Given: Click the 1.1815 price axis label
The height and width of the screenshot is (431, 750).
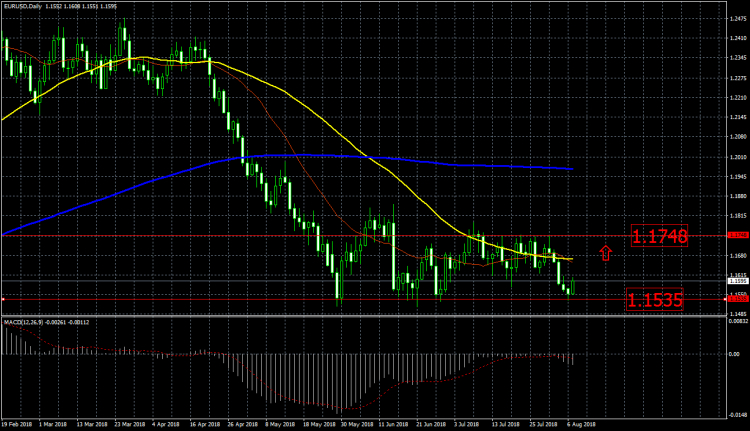Looking at the screenshot, I should pos(739,216).
